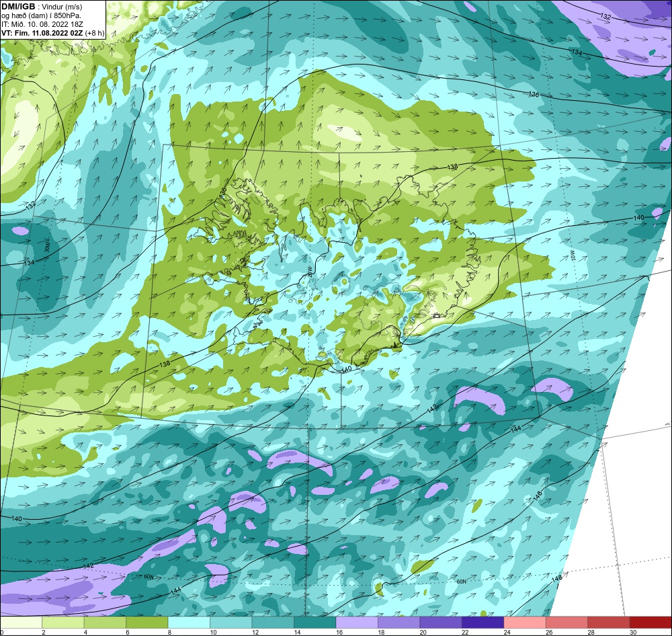Click the legend scale value '8'
The width and height of the screenshot is (672, 636).
pos(169,632)
